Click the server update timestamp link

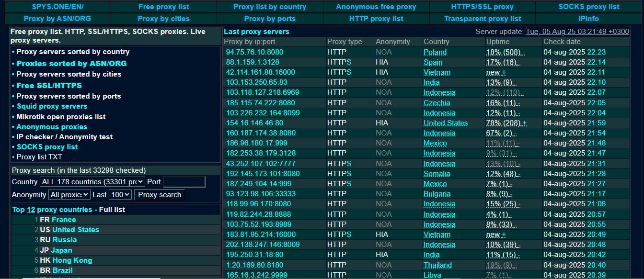577,32
